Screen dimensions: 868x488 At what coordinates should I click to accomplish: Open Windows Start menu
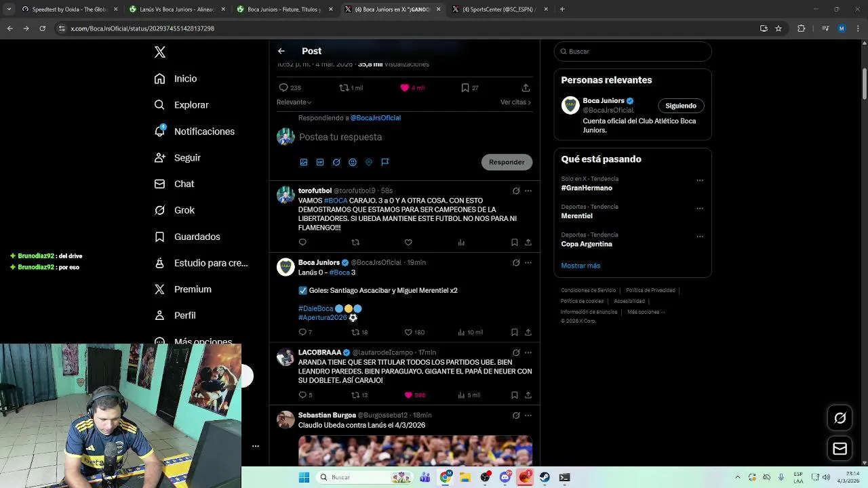coord(304,477)
